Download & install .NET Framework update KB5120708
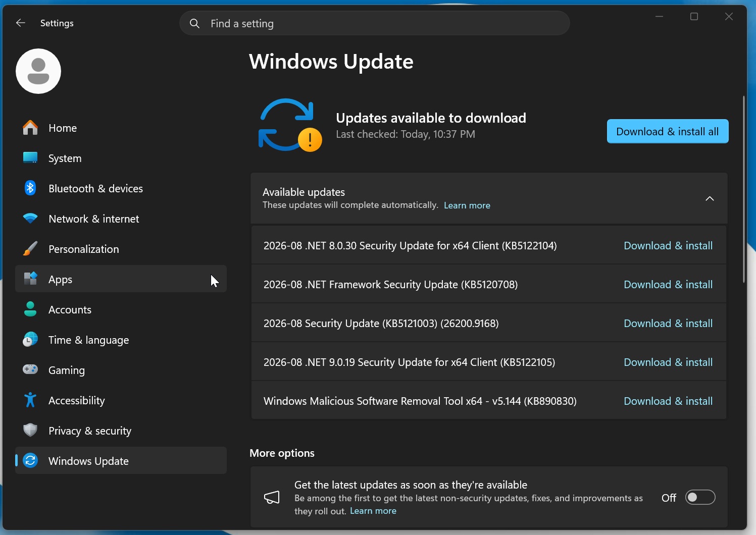The height and width of the screenshot is (535, 756). (x=668, y=285)
